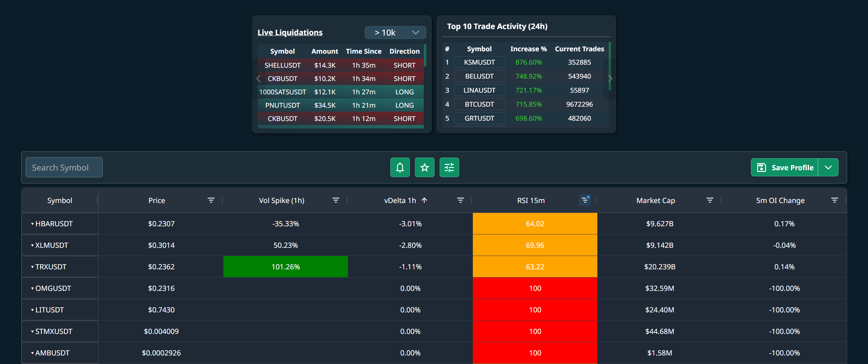Open the column settings sliders icon
This screenshot has height=364, width=868.
click(x=449, y=167)
